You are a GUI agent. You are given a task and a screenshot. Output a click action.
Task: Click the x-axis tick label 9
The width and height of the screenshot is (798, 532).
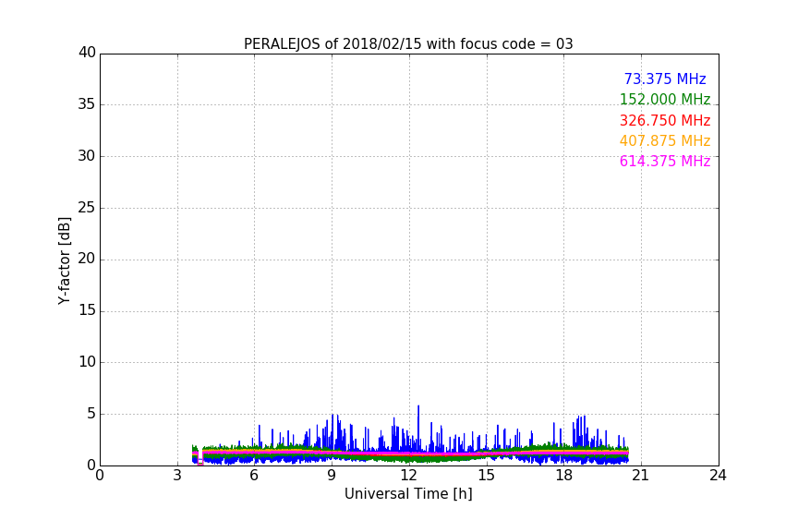point(332,476)
